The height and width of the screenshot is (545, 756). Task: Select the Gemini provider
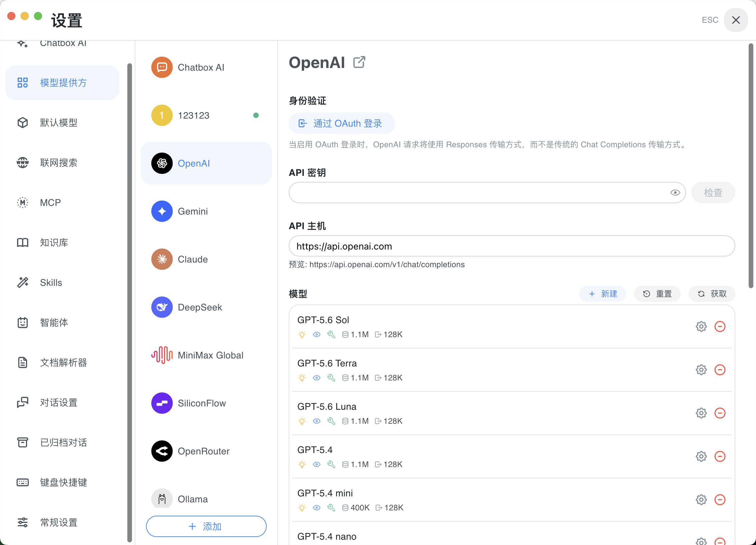(206, 211)
